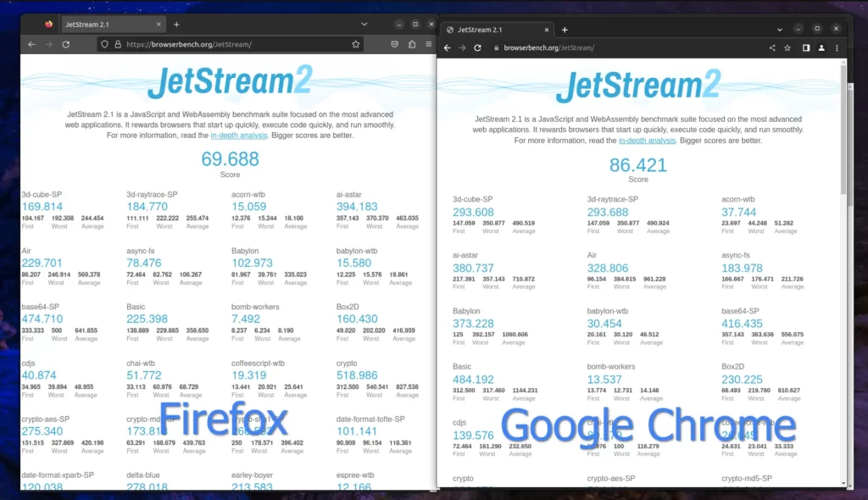Open new tab in Chrome

565,30
